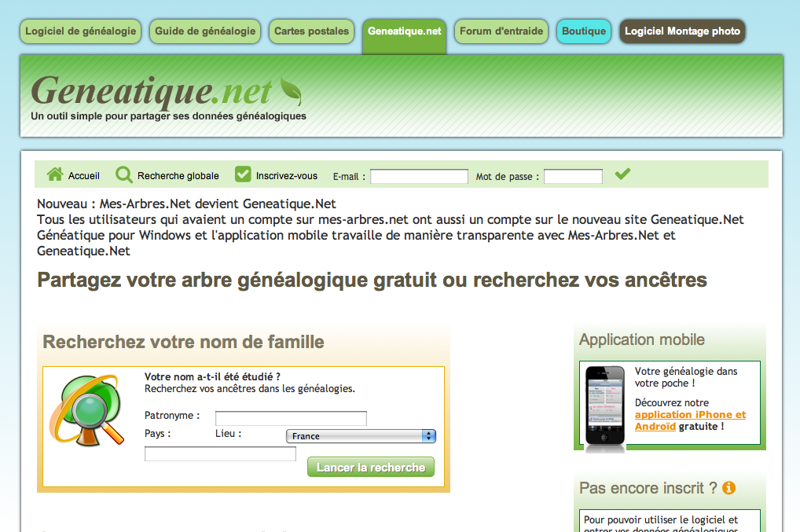
Task: Open the France country dropdown
Action: [x=361, y=436]
